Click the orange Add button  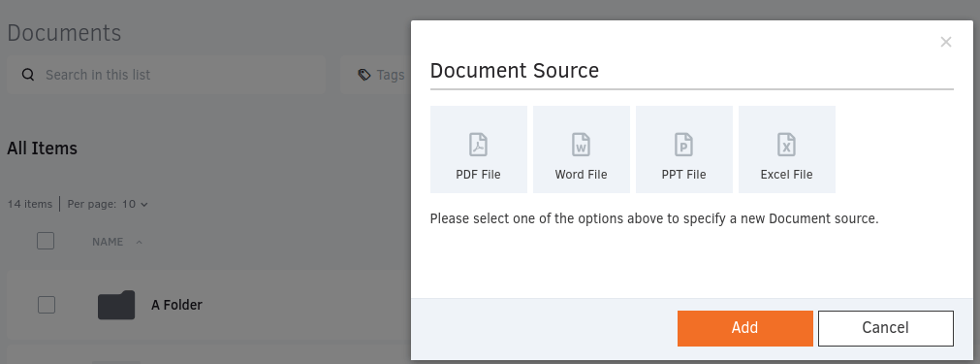(x=745, y=328)
